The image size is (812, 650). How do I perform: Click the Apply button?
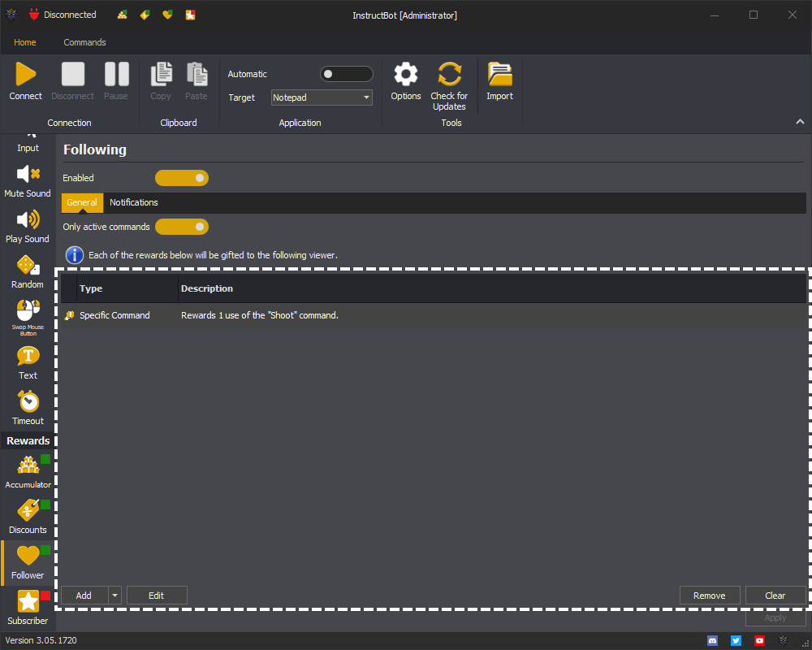coord(775,617)
